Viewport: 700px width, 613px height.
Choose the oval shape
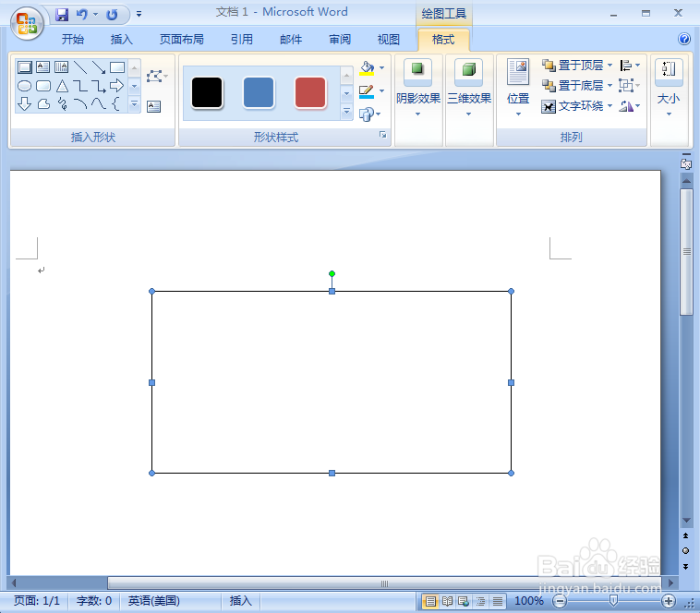[x=24, y=86]
